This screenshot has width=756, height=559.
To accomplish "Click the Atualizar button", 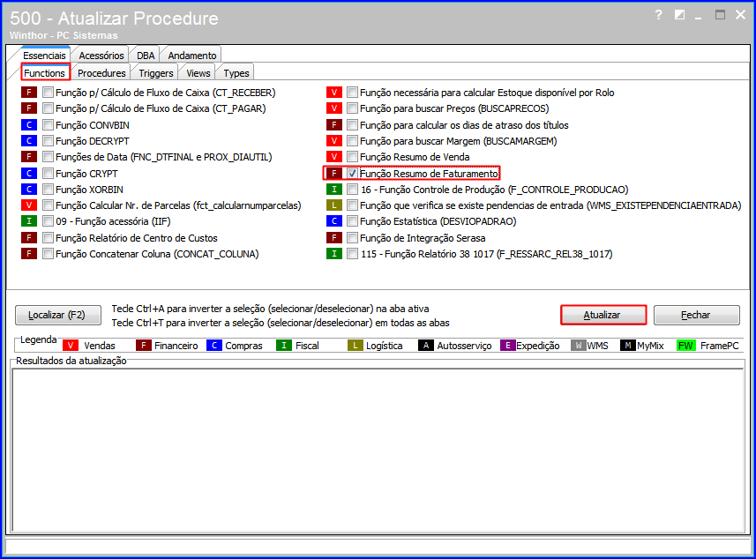I will coord(603,315).
